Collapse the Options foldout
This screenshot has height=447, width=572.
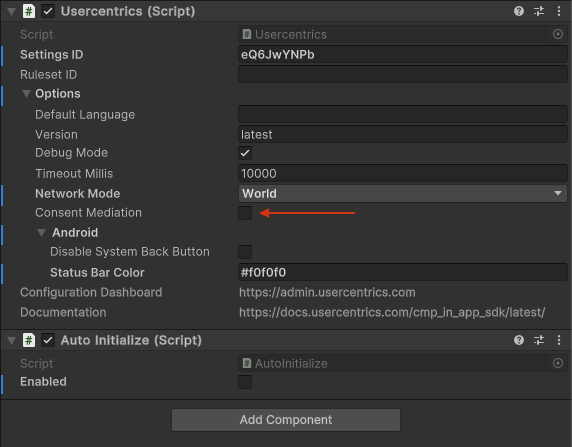click(26, 94)
